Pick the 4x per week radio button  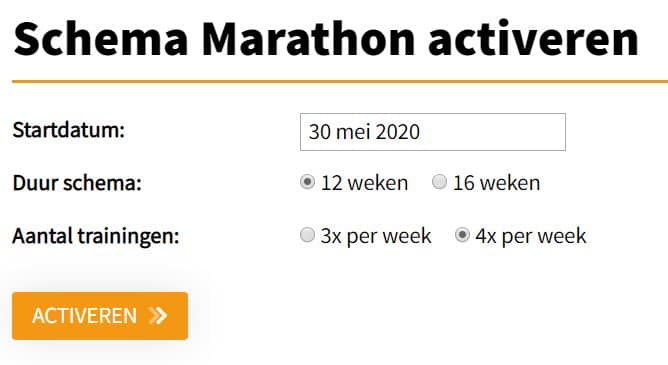point(462,235)
